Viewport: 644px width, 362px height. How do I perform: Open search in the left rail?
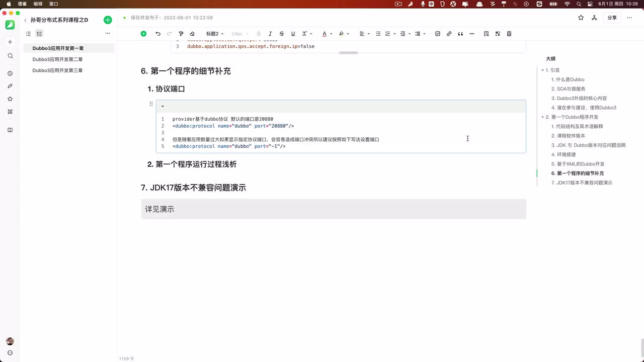(10, 56)
